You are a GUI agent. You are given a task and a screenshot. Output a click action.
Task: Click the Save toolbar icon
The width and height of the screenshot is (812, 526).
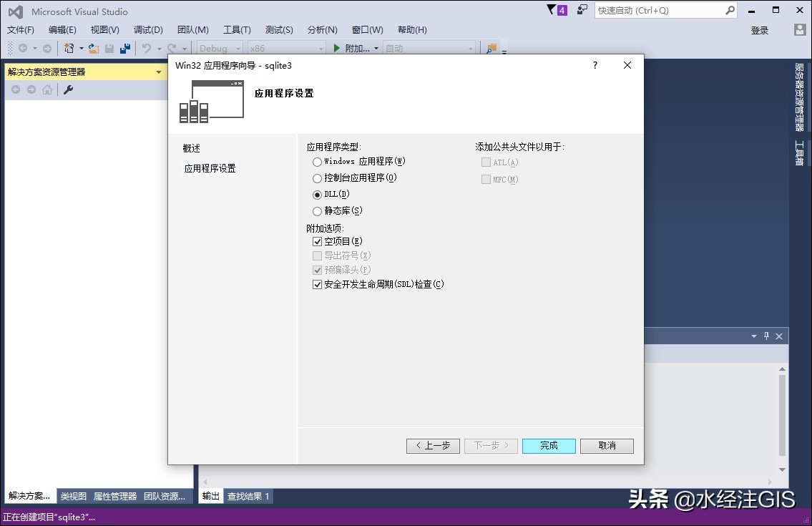click(109, 48)
